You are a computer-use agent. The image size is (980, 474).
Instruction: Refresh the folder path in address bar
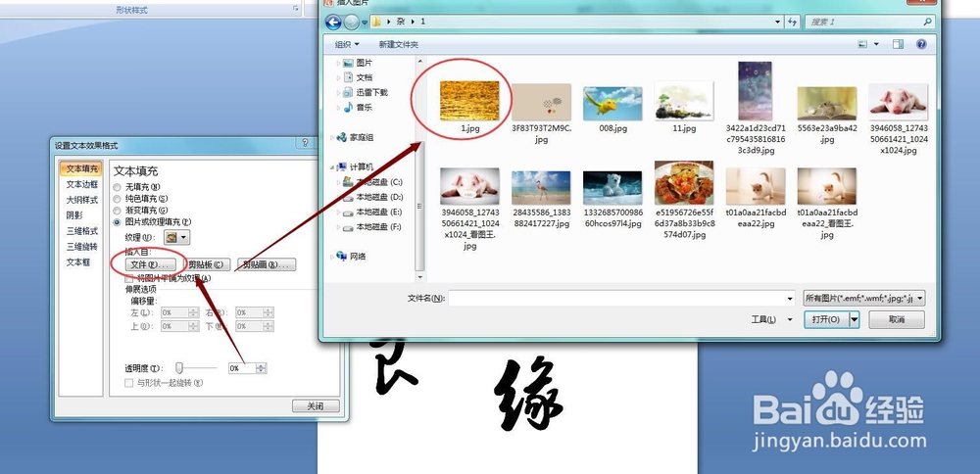[793, 22]
